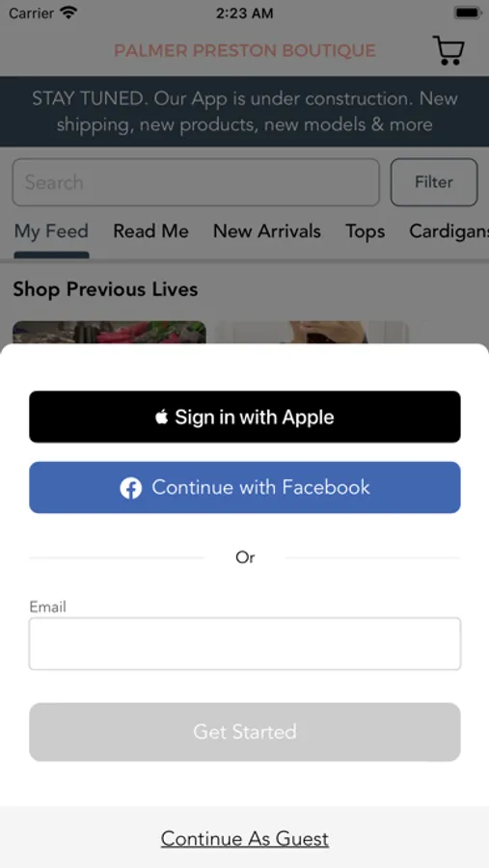Screen dimensions: 489x868
Task: Choose Continue As Guest link
Action: click(x=245, y=839)
